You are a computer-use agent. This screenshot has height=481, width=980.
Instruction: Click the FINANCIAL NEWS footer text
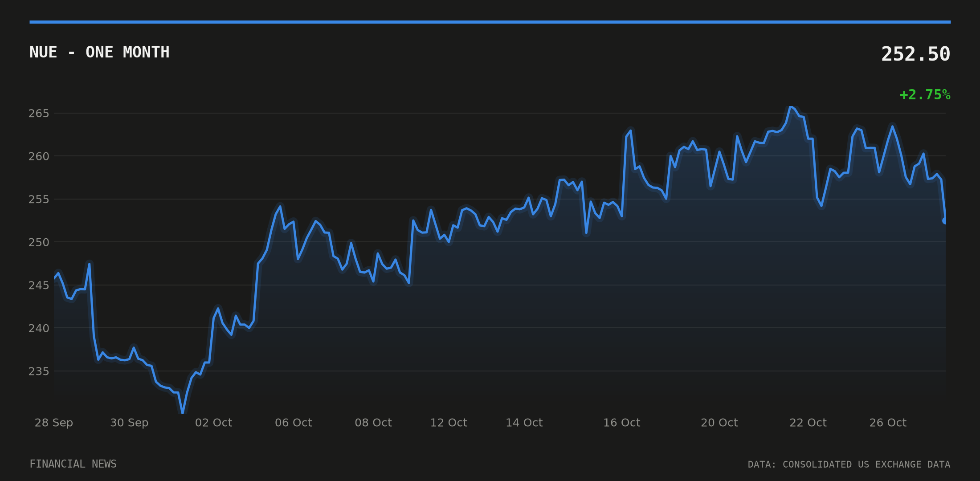pyautogui.click(x=73, y=464)
